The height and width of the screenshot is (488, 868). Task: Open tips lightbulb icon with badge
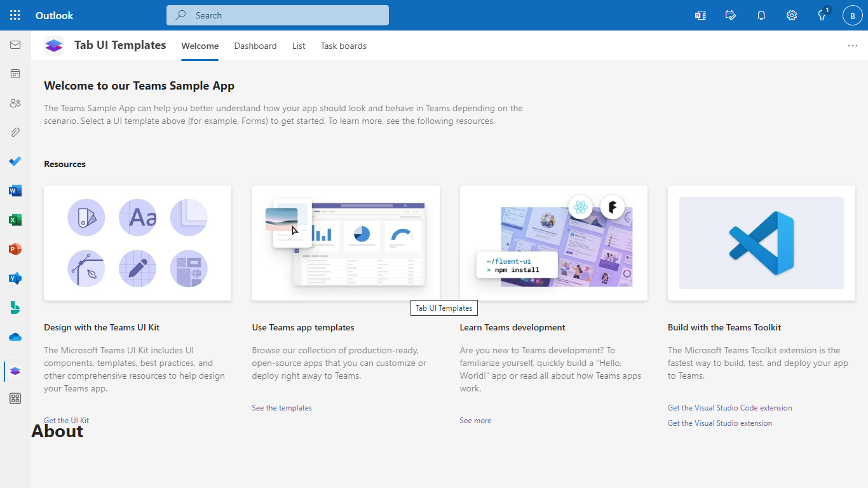(822, 15)
